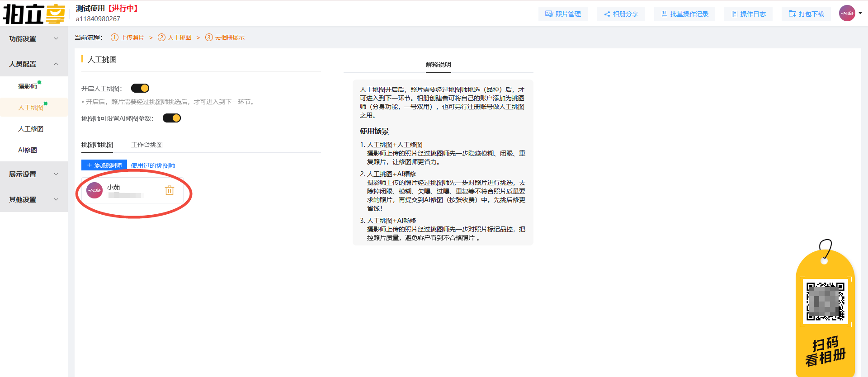868x377 pixels.
Task: Expand the 其他设置 sidebar section
Action: (34, 200)
